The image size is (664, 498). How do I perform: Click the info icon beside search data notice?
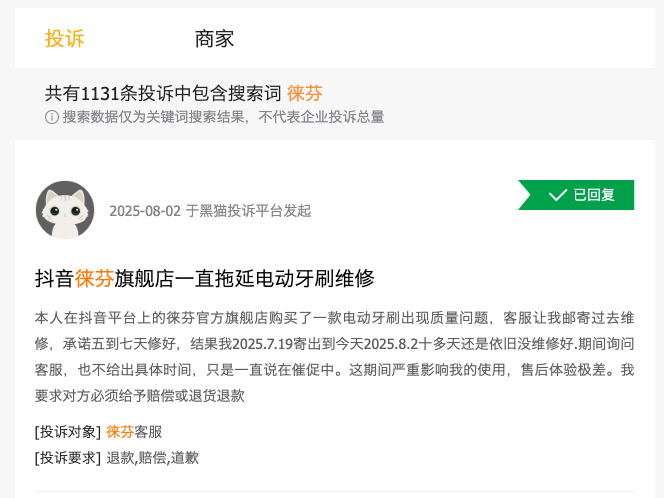pos(52,117)
